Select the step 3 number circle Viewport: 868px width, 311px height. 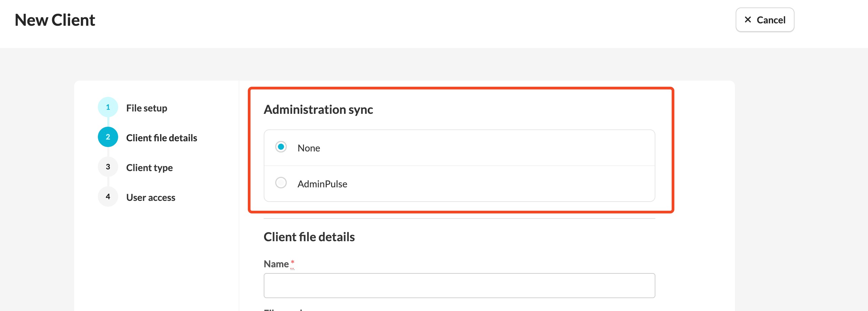(x=108, y=167)
